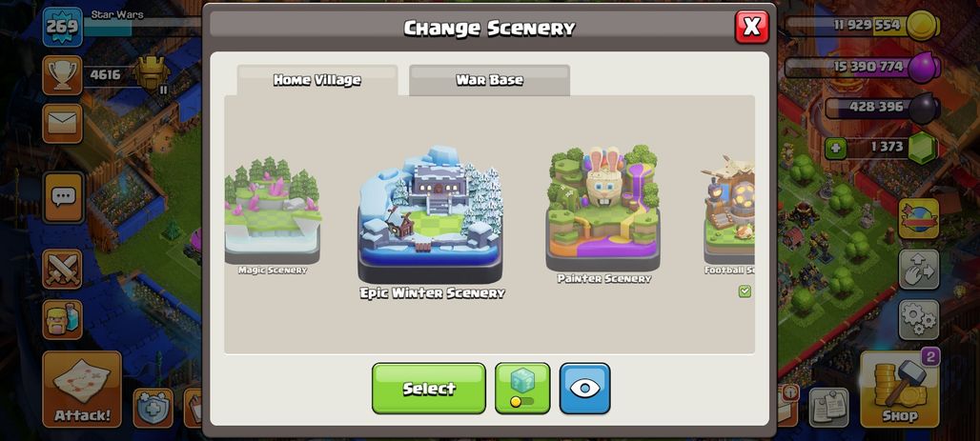
Task: Close the Change Scenery dialog
Action: point(752,27)
